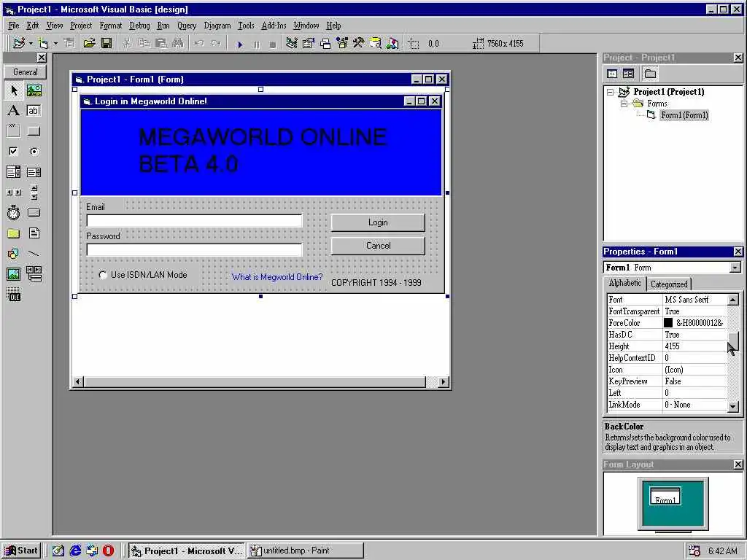Open the Add-Ins menu
747x560 pixels.
pyautogui.click(x=274, y=26)
